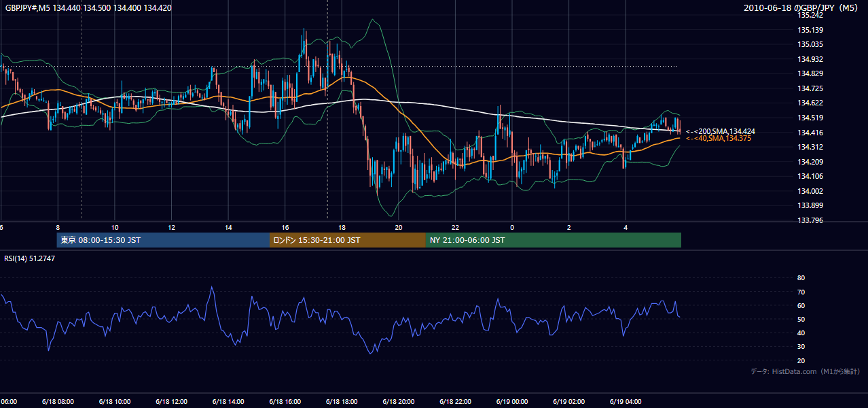Click price axis value 134.519
Image resolution: width=868 pixels, height=408 pixels.
click(x=810, y=118)
